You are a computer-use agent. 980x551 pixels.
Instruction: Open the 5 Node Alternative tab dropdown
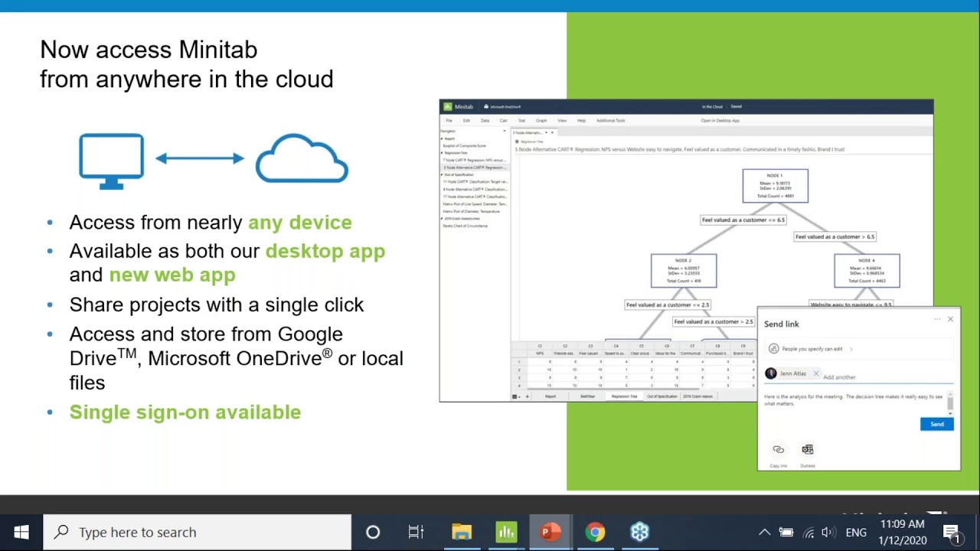tap(546, 132)
